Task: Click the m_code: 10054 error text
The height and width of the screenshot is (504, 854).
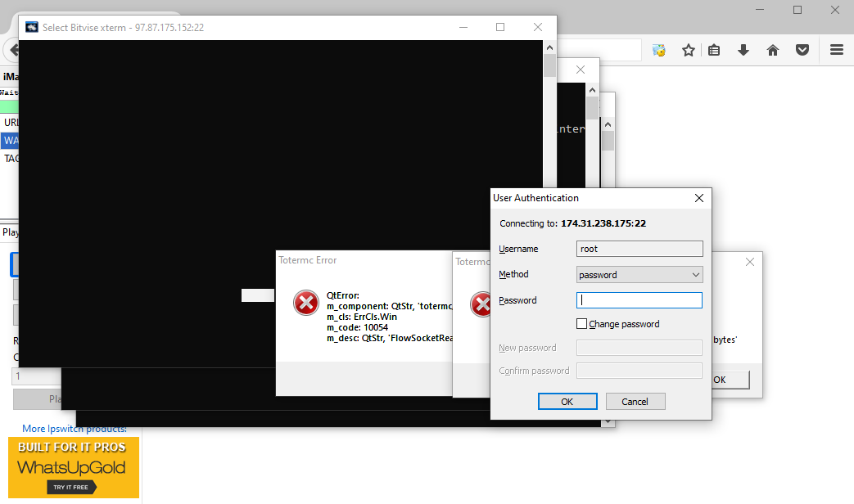Action: [357, 327]
